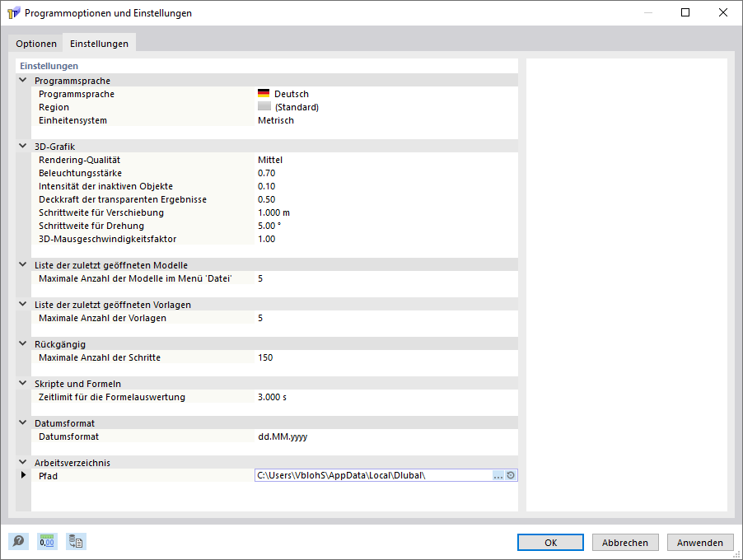Click the help icon at bottom left
Screen dimensions: 743x560
pos(17,541)
